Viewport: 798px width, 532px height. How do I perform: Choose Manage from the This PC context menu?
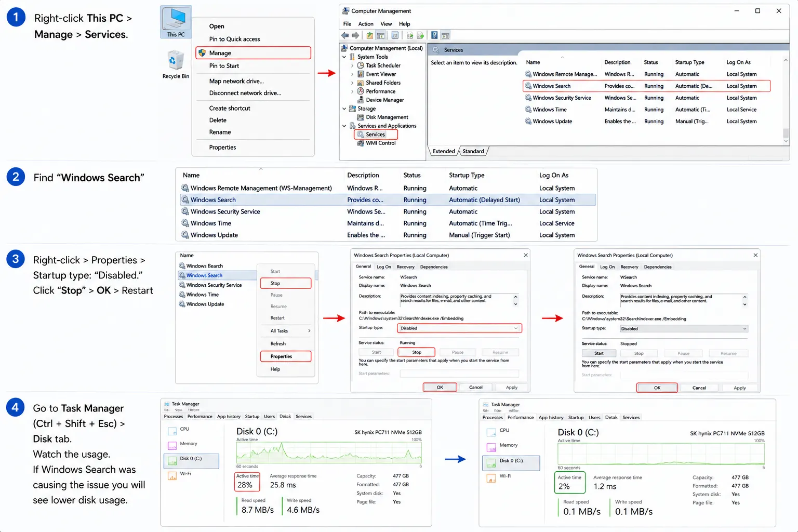[253, 53]
